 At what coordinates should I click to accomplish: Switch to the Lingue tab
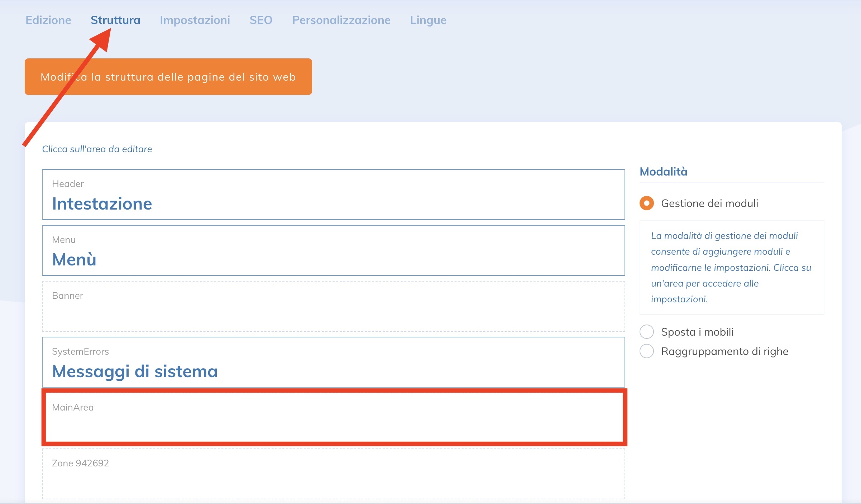point(428,20)
